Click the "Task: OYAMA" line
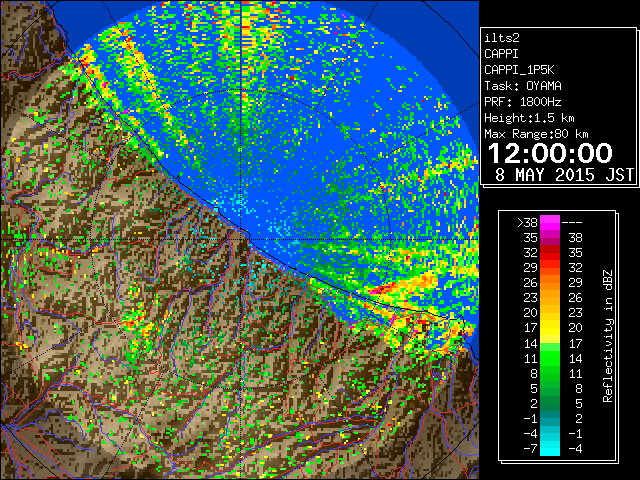The height and width of the screenshot is (480, 640). (523, 86)
